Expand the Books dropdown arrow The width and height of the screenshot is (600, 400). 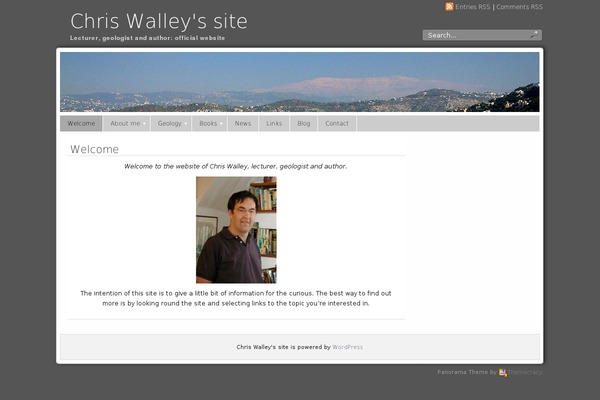[x=221, y=124]
